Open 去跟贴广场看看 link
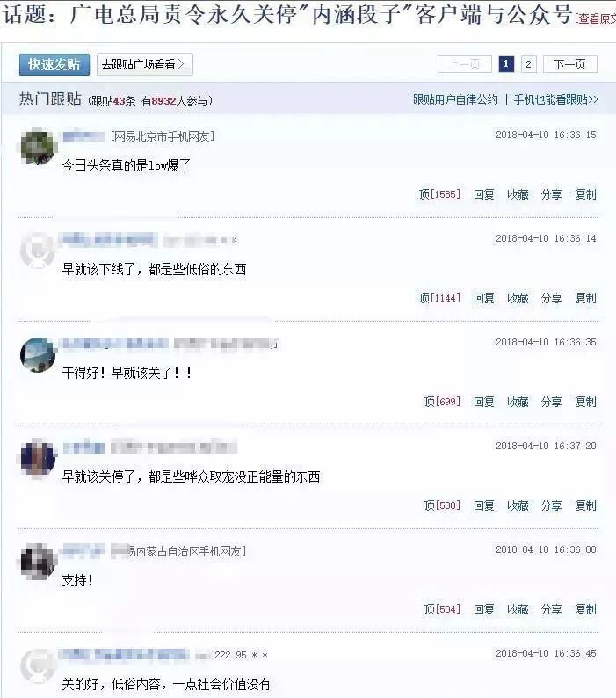616x698 pixels. pyautogui.click(x=145, y=64)
